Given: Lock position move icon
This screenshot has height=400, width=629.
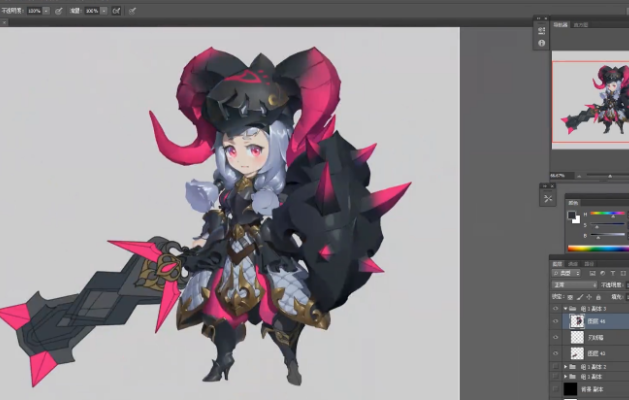Looking at the screenshot, I should (589, 297).
